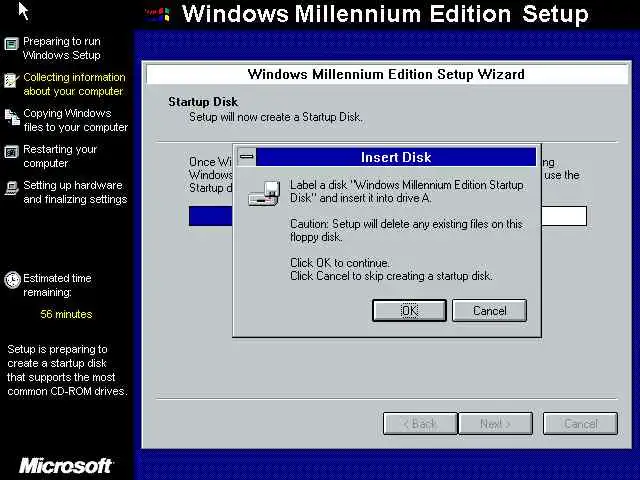Viewport: 640px width, 480px height.
Task: Click "Preparing to run Windows Setup" text
Action: click(x=62, y=48)
